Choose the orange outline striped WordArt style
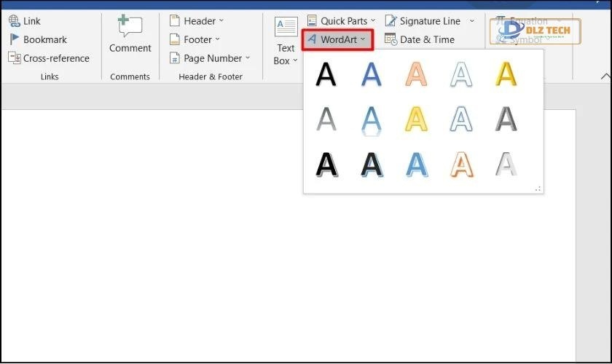Screen dimensions: 612x364 pyautogui.click(x=461, y=165)
